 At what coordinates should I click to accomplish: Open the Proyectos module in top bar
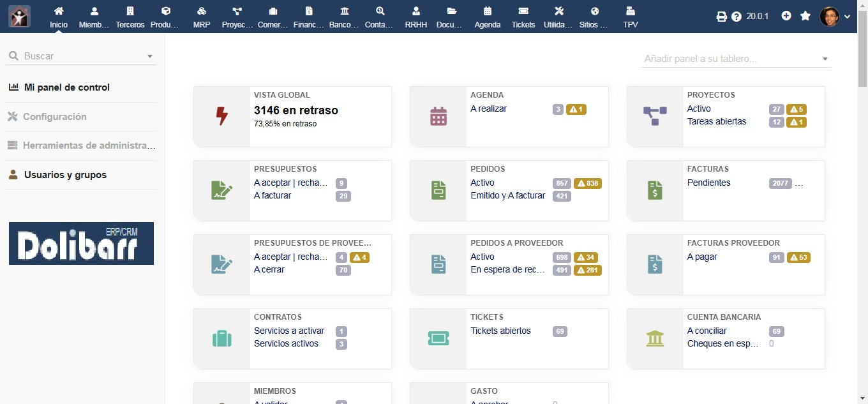pos(237,17)
